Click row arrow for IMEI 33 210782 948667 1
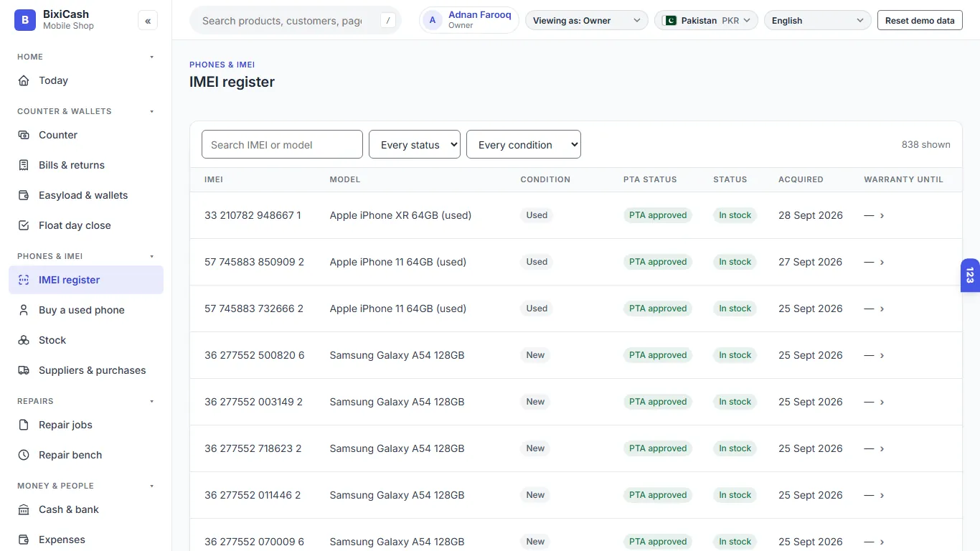The width and height of the screenshot is (980, 551). (882, 215)
